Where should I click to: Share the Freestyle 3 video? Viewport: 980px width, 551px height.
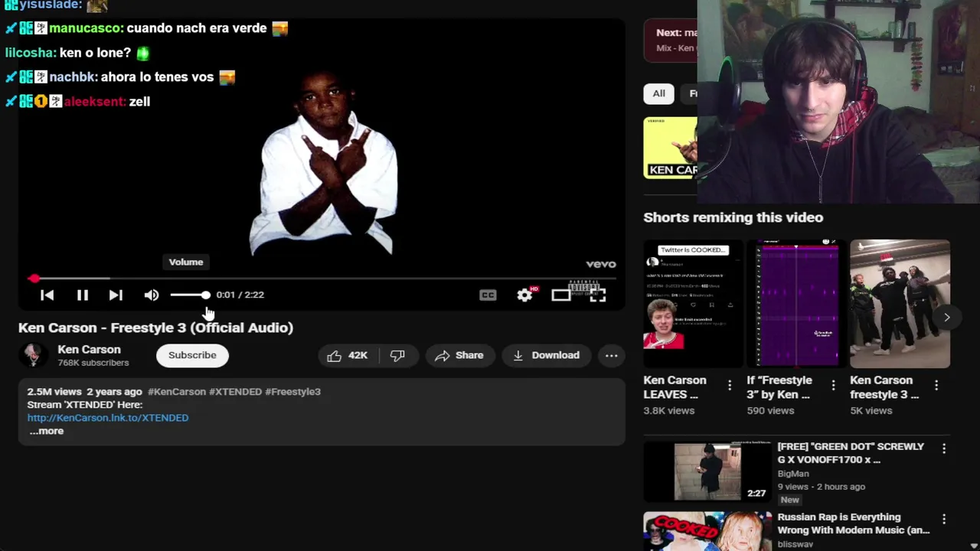pyautogui.click(x=459, y=355)
